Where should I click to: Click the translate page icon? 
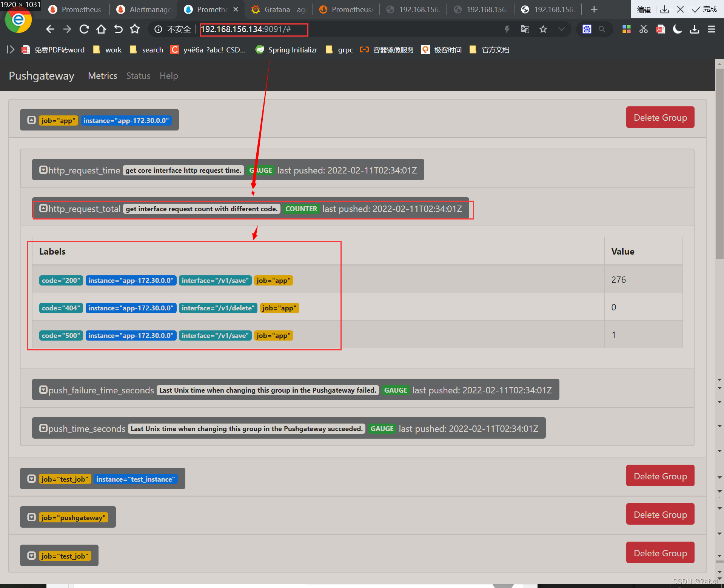point(525,29)
